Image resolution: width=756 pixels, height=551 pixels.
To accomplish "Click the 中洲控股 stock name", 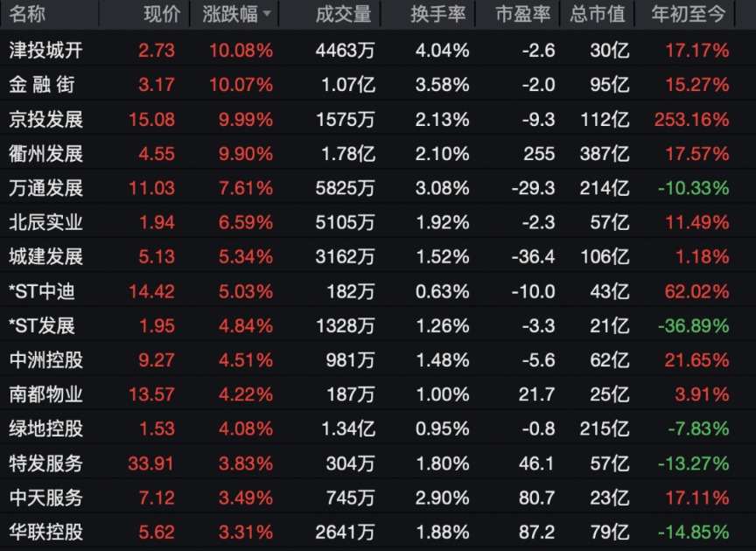I will [45, 359].
